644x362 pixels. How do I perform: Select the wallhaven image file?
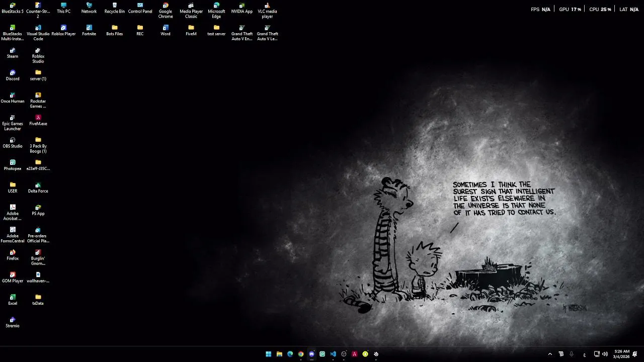(38, 278)
